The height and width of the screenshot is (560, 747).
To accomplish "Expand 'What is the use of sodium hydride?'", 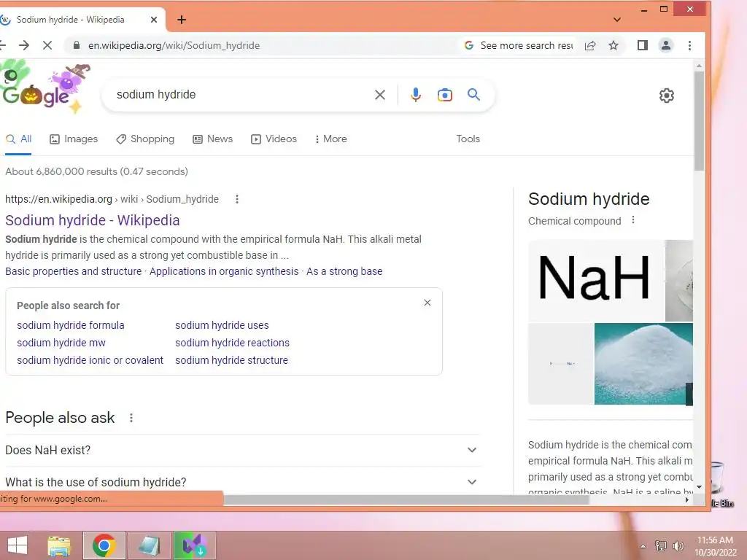I will (x=241, y=482).
